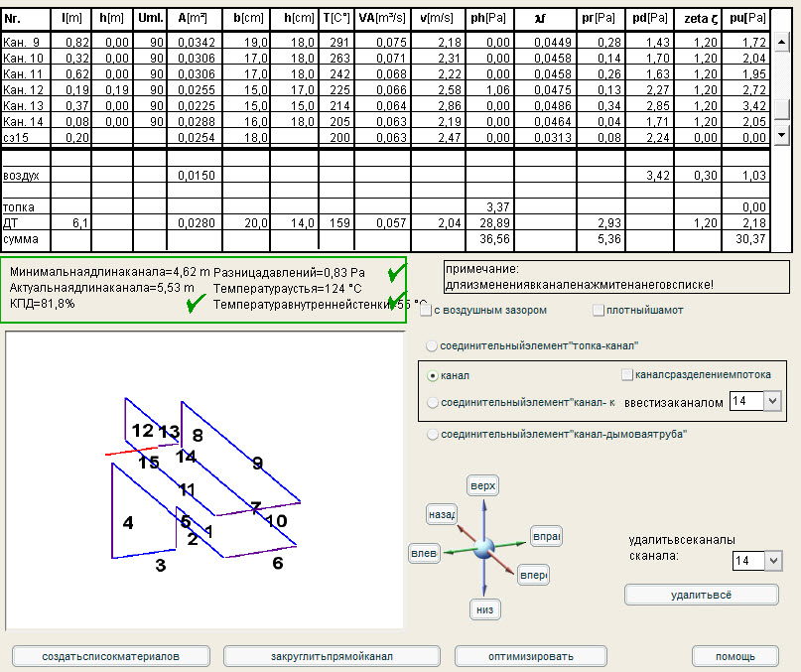Click the green checkmark beside КПД=81,8%
This screenshot has width=801, height=672.
(x=197, y=305)
